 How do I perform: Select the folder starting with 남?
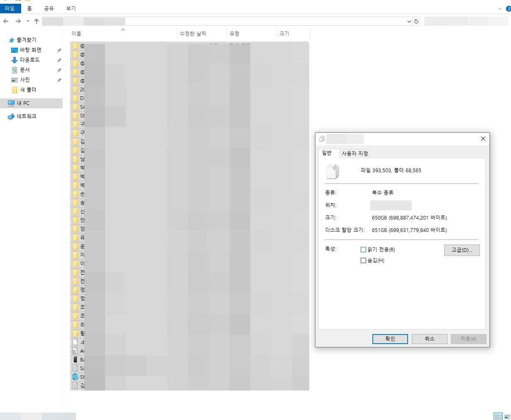coord(78,159)
